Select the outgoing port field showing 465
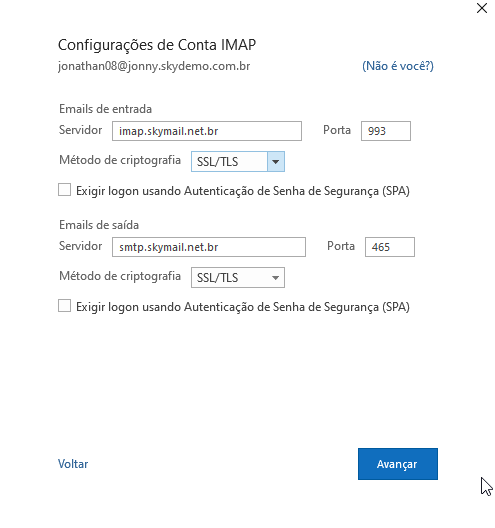The width and height of the screenshot is (495, 528). [390, 247]
